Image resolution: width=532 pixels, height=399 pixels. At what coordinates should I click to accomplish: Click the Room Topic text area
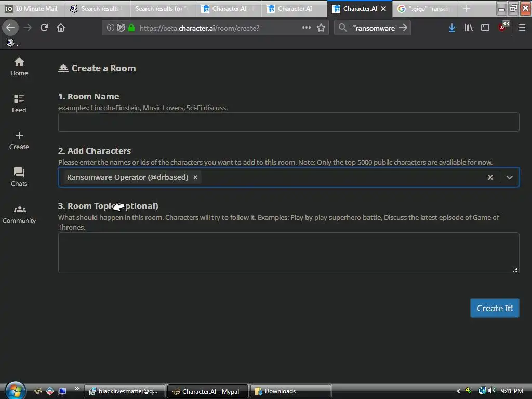pos(288,253)
